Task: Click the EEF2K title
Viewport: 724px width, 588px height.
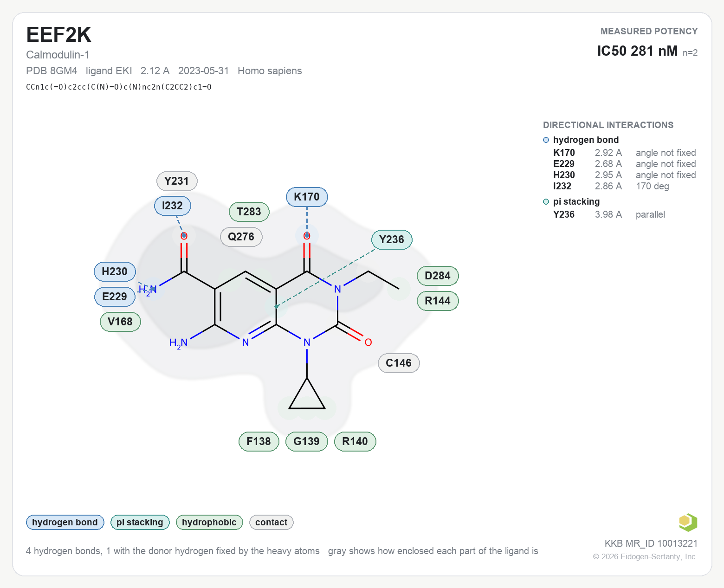Action: (58, 35)
